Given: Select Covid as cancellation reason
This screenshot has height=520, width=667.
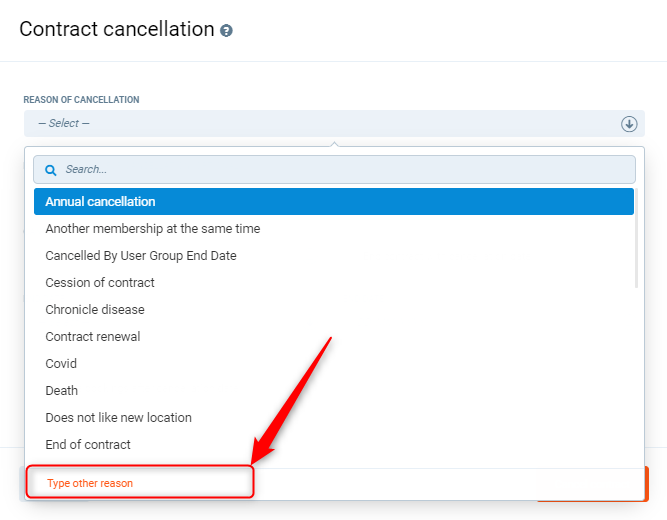Looking at the screenshot, I should [x=61, y=364].
